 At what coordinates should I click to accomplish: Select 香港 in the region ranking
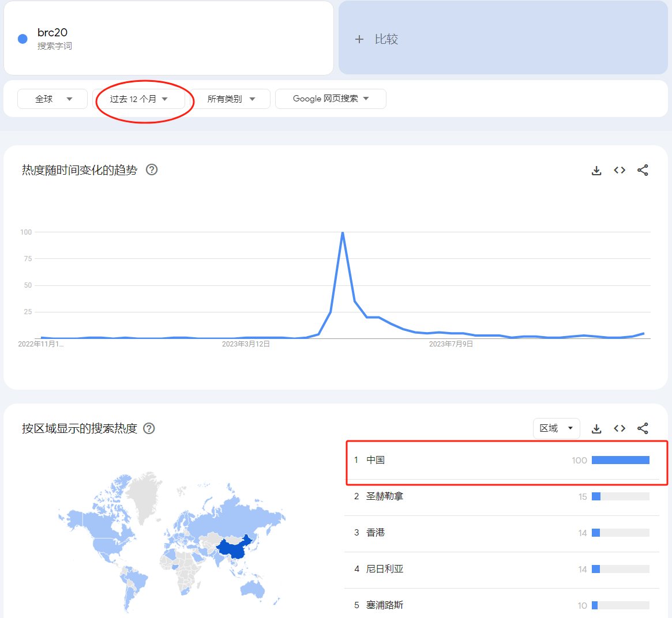501,533
